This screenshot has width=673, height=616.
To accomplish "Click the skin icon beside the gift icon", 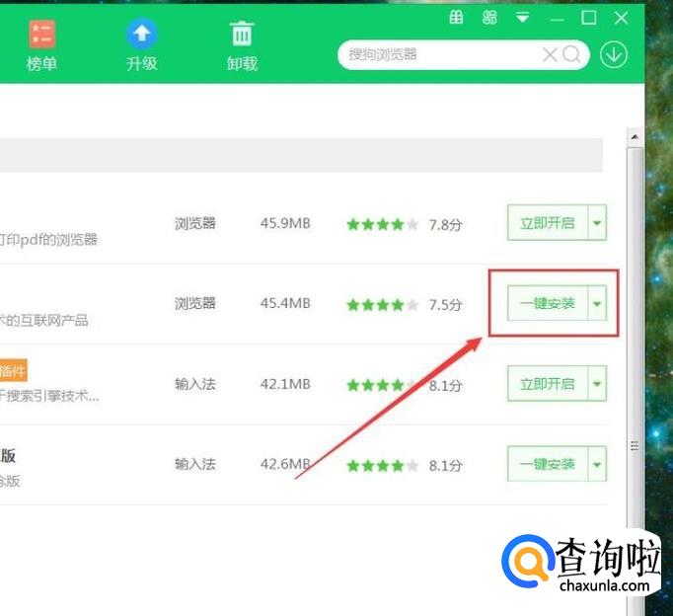I will coord(489,18).
